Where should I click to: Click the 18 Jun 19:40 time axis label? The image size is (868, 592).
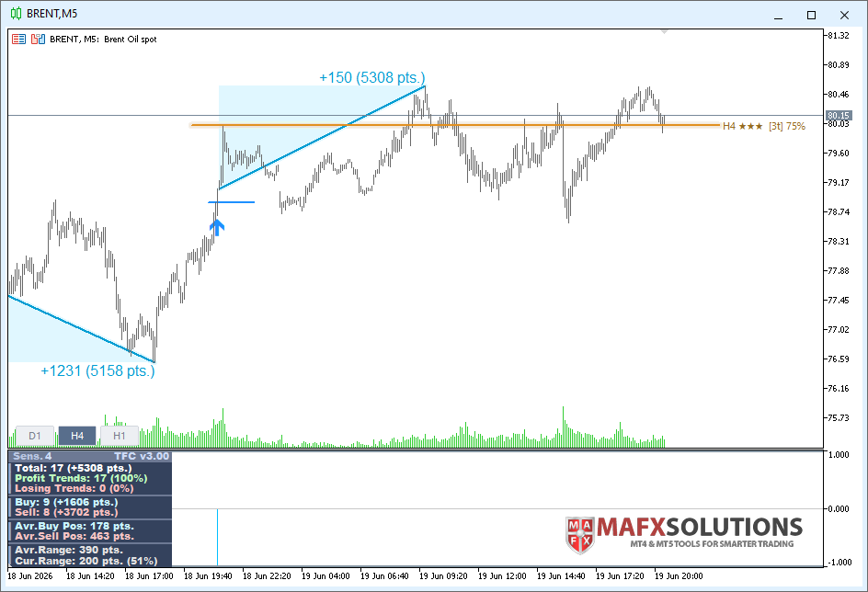(208, 576)
